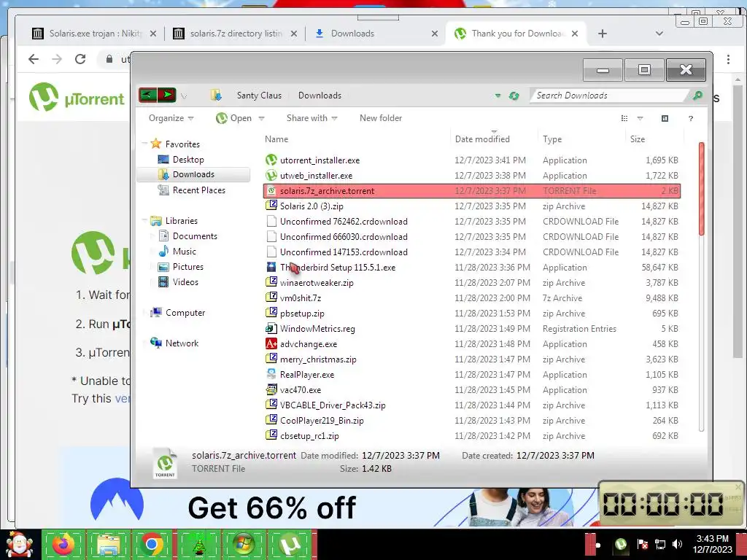747x560 pixels.
Task: Select the Thunderbird Setup file icon
Action: click(271, 267)
